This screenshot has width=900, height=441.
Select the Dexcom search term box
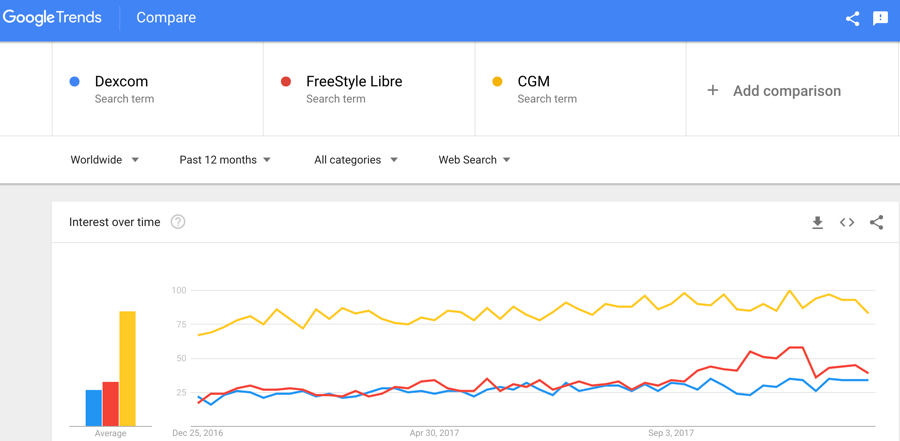158,89
